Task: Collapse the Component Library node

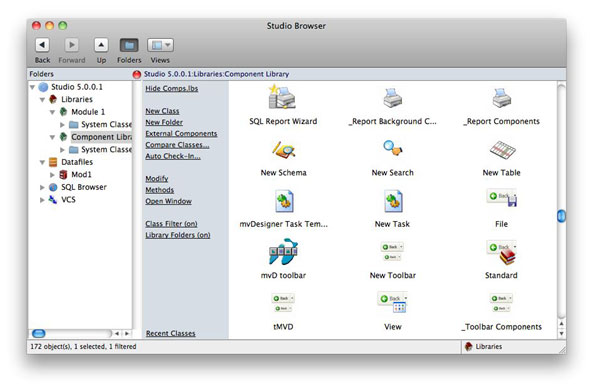Action: click(52, 137)
